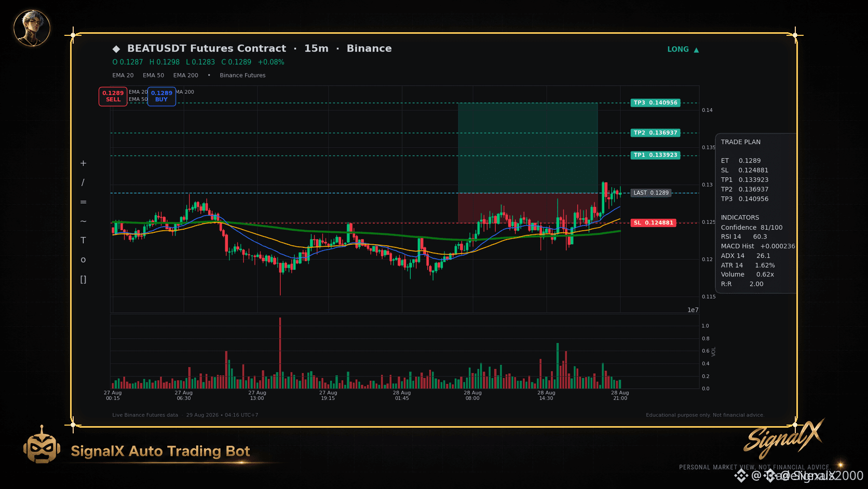Image resolution: width=868 pixels, height=489 pixels.
Task: Click the Live Binance Futures data footer
Action: [145, 415]
